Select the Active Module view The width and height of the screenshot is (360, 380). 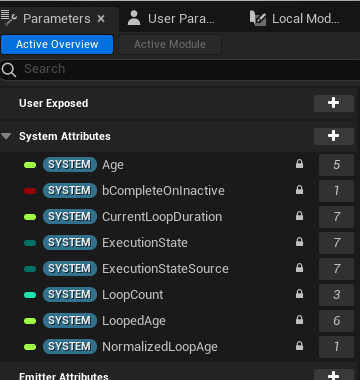pos(170,44)
